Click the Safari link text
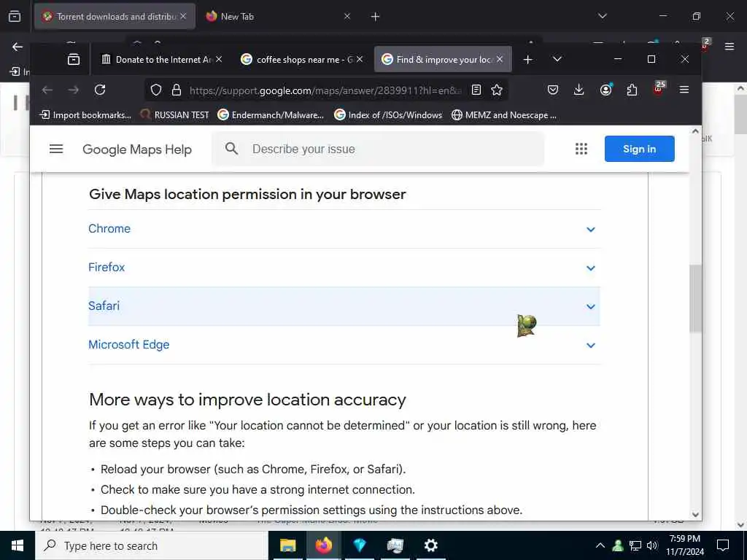747x560 pixels. point(104,306)
